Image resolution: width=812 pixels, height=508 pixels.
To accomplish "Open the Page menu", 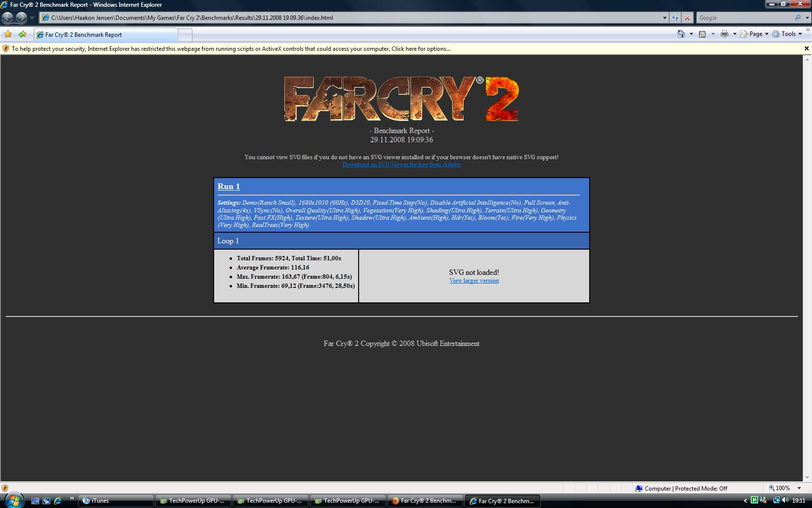I will 754,34.
